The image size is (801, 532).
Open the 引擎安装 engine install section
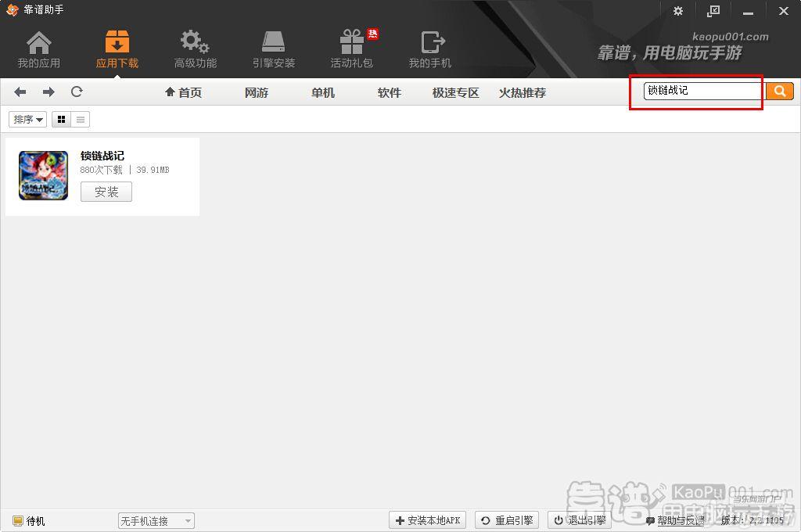click(274, 50)
